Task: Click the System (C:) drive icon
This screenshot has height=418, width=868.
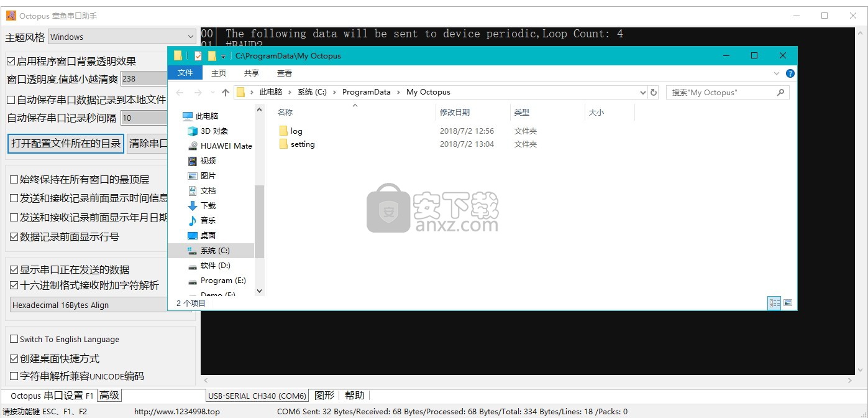Action: (193, 251)
